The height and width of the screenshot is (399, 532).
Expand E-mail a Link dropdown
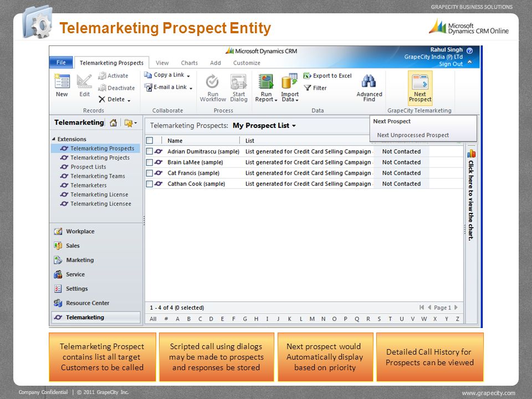pos(191,88)
